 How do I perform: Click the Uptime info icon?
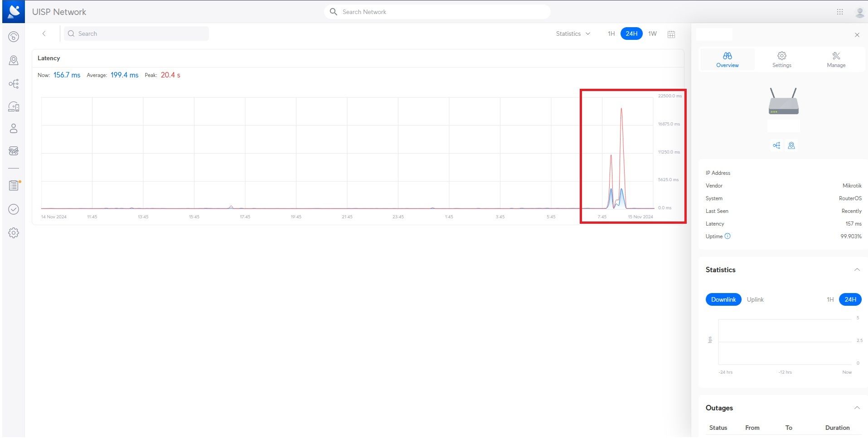click(727, 236)
